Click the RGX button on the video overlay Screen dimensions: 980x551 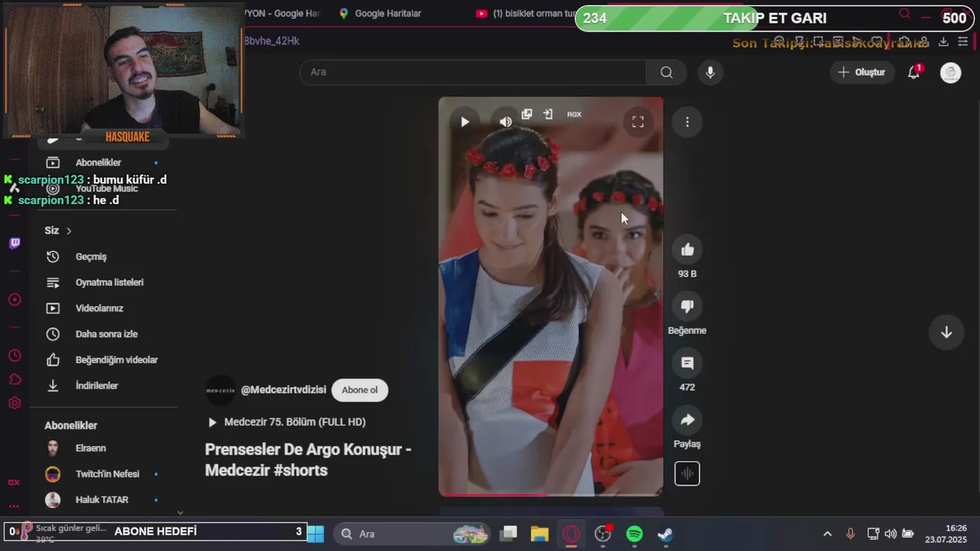(574, 114)
